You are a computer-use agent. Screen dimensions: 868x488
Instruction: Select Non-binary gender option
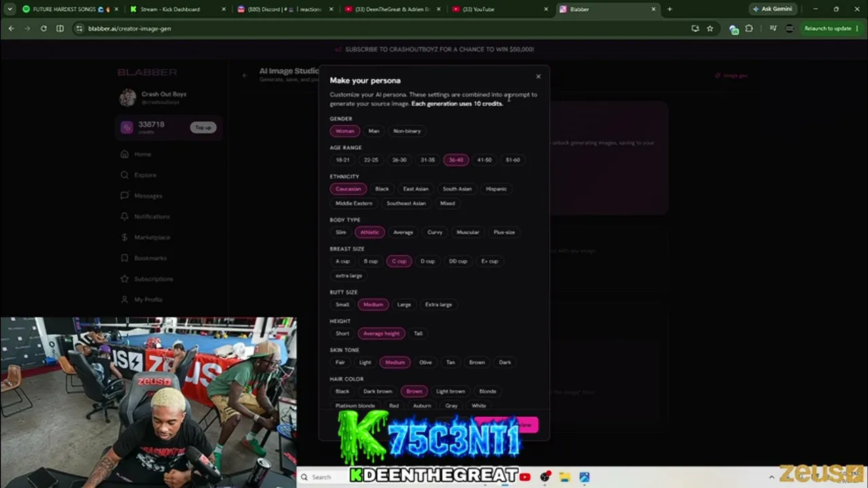point(407,131)
